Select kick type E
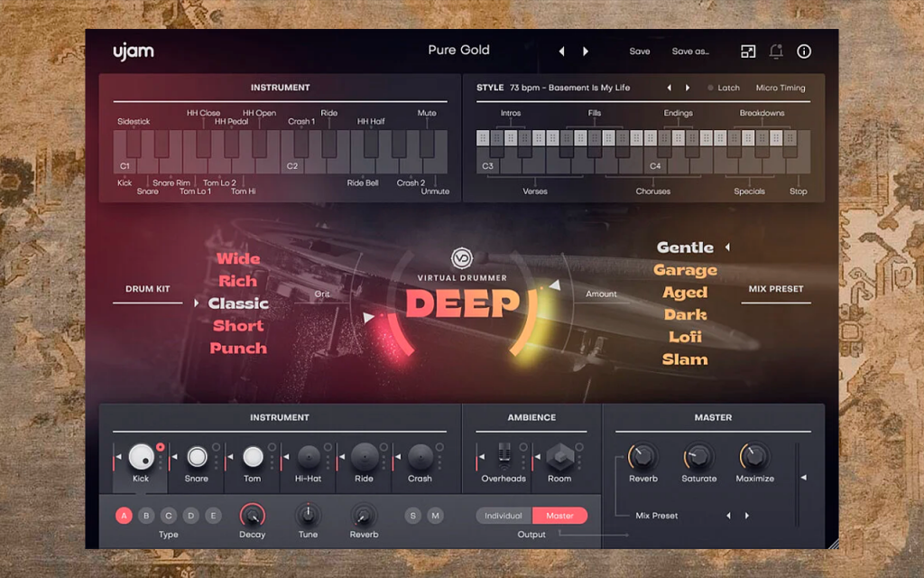924x578 pixels. point(213,516)
